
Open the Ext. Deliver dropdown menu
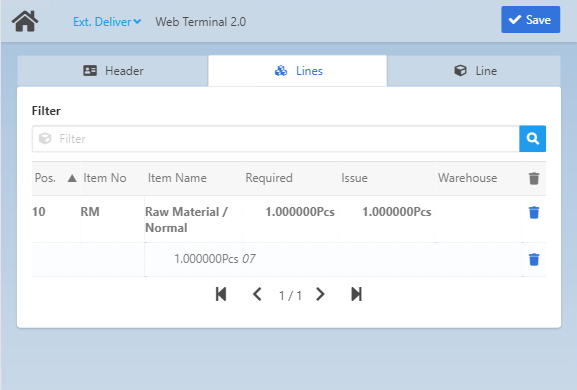[x=107, y=22]
